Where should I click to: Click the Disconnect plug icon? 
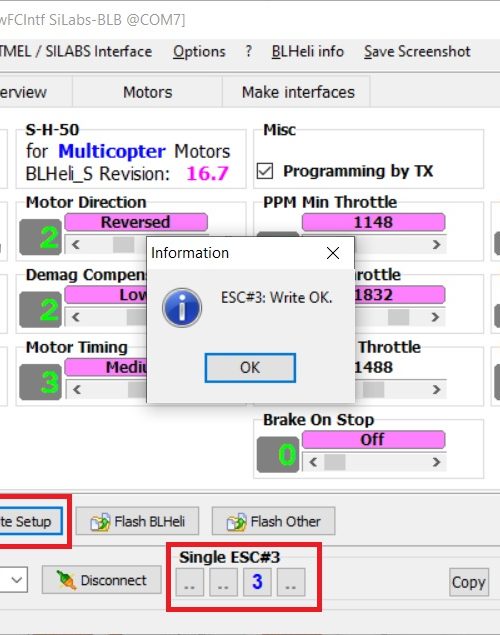coord(66,580)
